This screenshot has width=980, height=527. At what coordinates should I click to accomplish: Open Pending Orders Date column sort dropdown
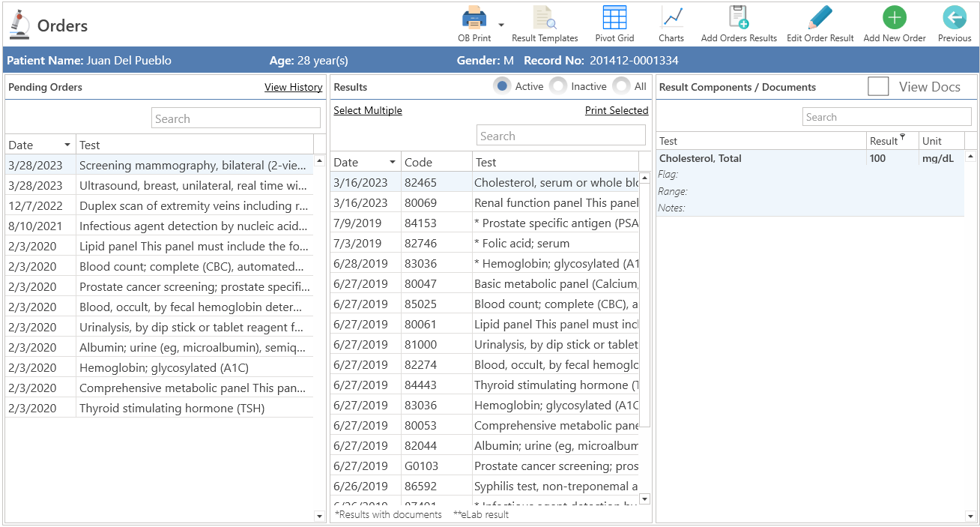click(67, 145)
